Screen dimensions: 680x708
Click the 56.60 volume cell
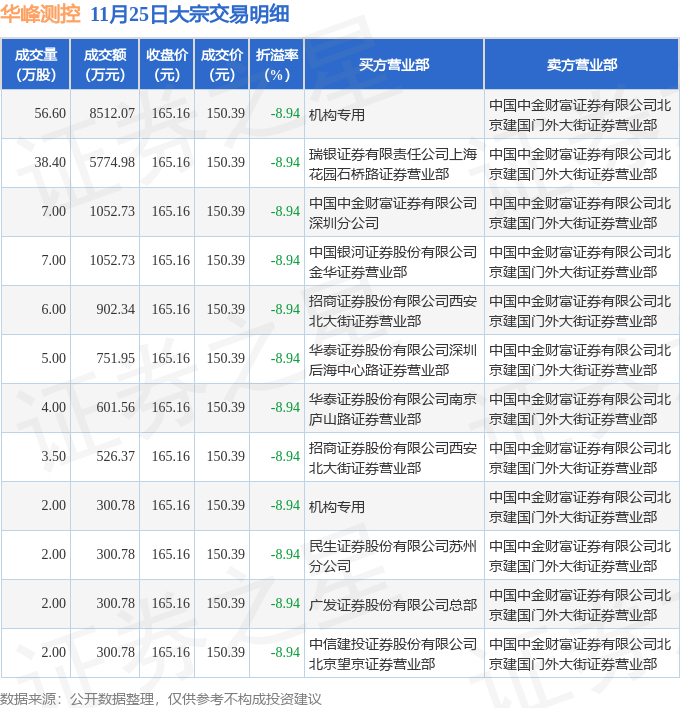[x=50, y=113]
